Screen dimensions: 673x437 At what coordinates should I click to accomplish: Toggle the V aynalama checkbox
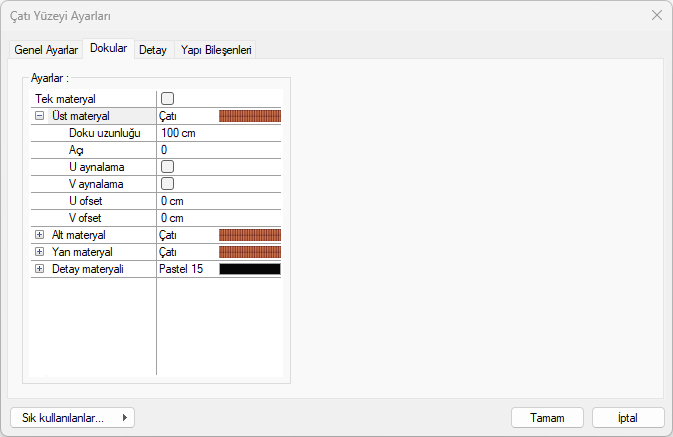[x=168, y=183]
